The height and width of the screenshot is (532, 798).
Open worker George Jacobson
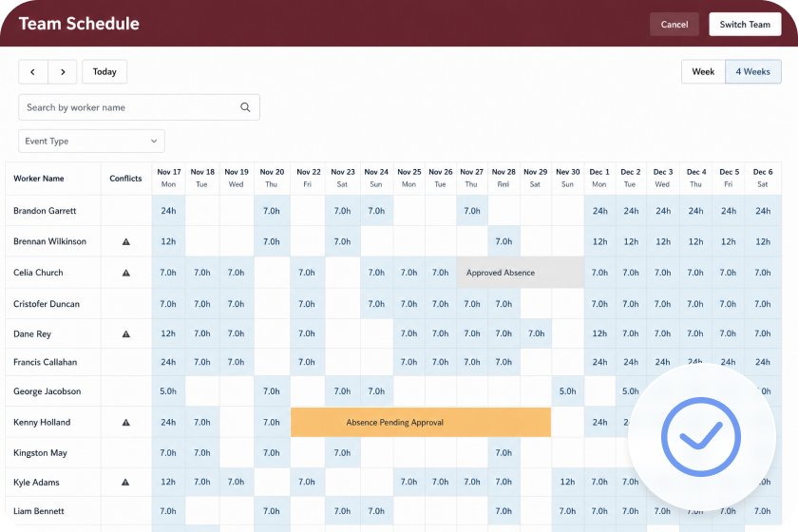point(47,391)
